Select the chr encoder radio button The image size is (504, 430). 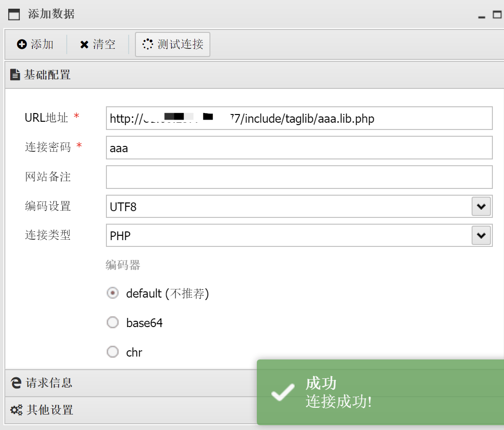(x=113, y=352)
